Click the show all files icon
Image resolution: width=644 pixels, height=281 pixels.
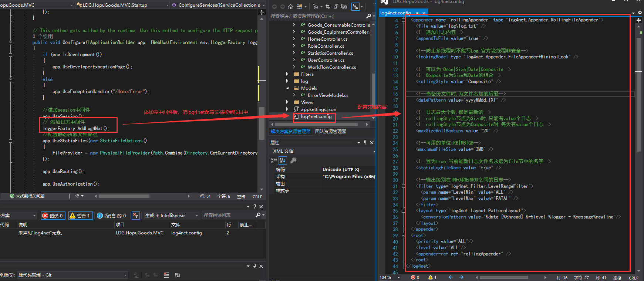[x=344, y=7]
